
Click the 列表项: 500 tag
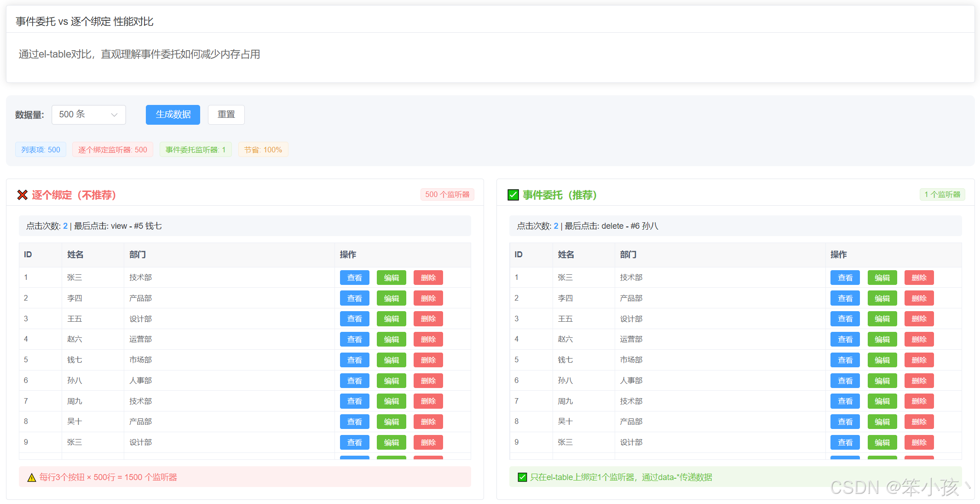(40, 150)
